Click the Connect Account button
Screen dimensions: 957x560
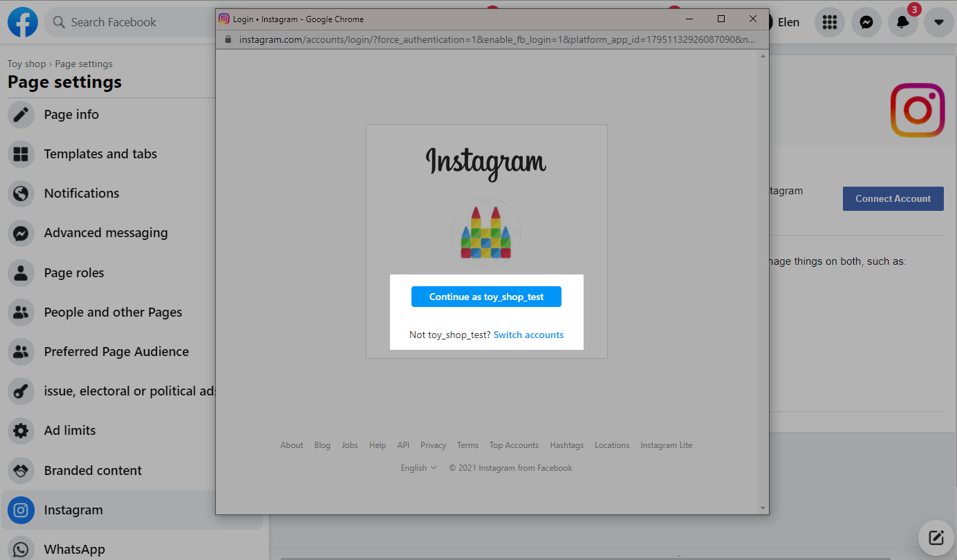tap(893, 198)
